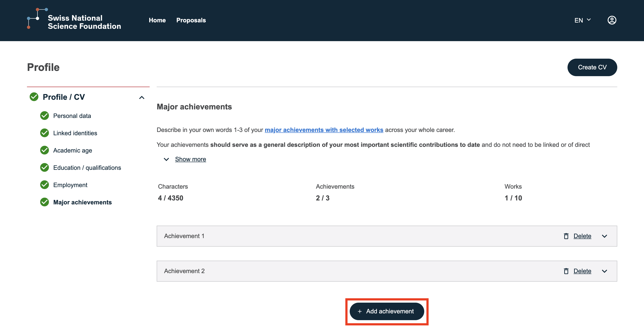This screenshot has width=644, height=330.
Task: Collapse the Profile / CV section chevron
Action: pyautogui.click(x=142, y=97)
